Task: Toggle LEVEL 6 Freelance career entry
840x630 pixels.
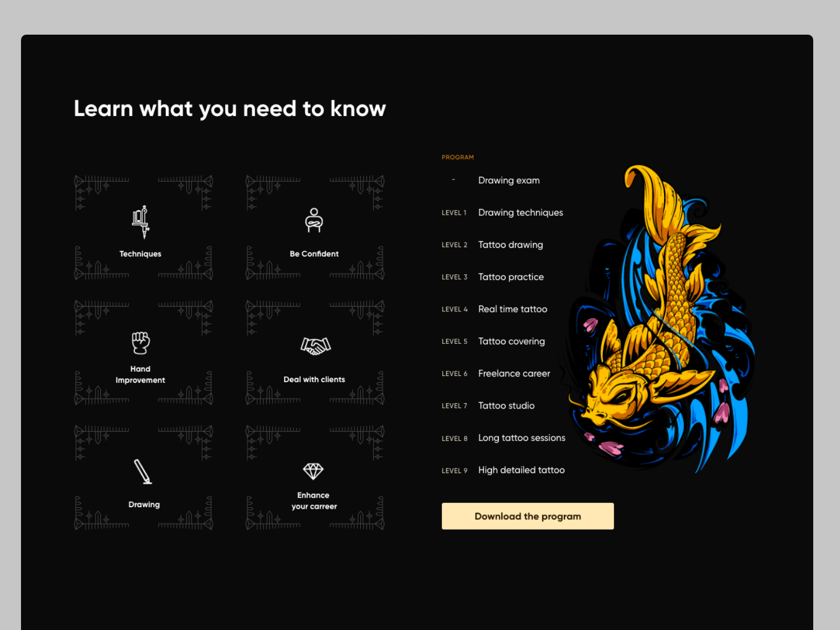Action: click(514, 373)
